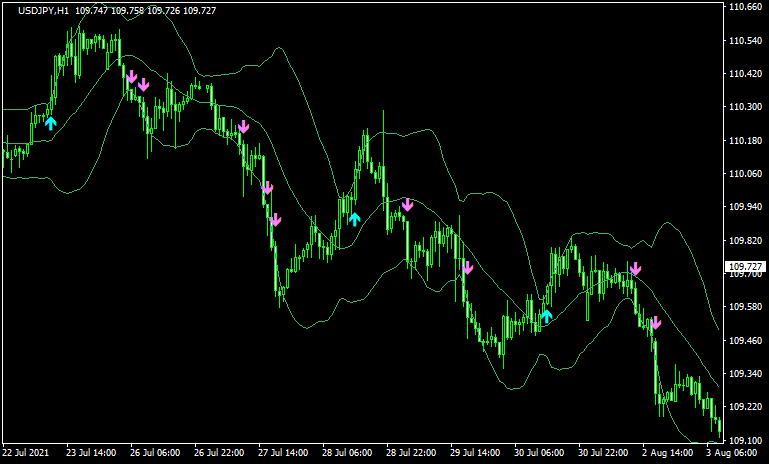This screenshot has height=464, width=769.
Task: Click the pink down arrow near the 109.820 level
Action: (635, 268)
